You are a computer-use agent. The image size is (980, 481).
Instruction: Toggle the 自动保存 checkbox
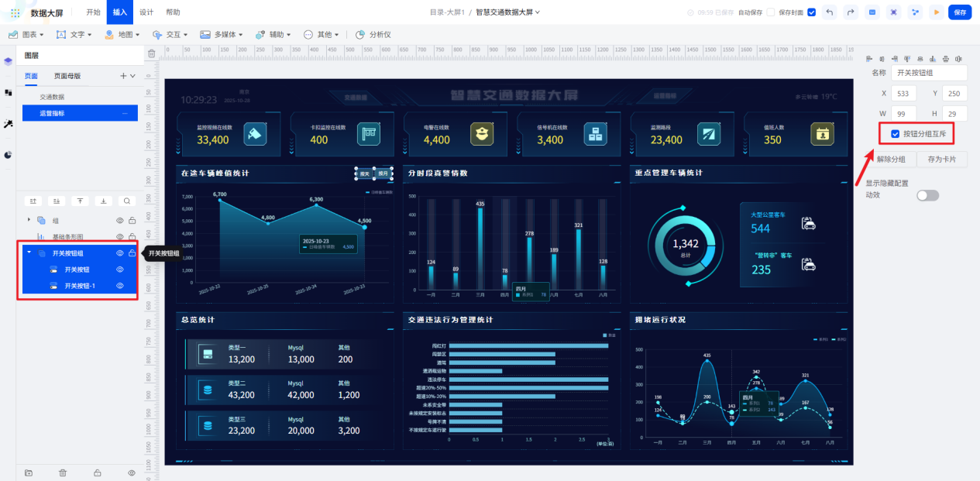tap(770, 12)
